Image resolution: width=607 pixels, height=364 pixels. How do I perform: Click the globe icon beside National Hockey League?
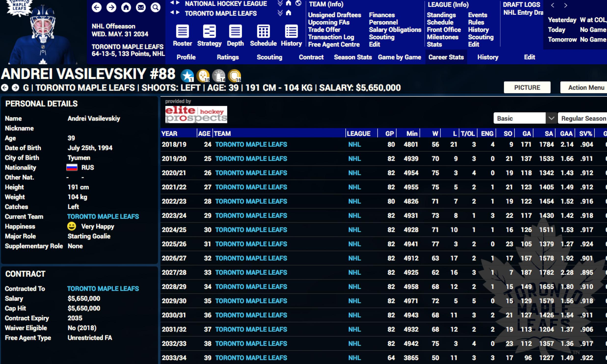[x=298, y=3]
